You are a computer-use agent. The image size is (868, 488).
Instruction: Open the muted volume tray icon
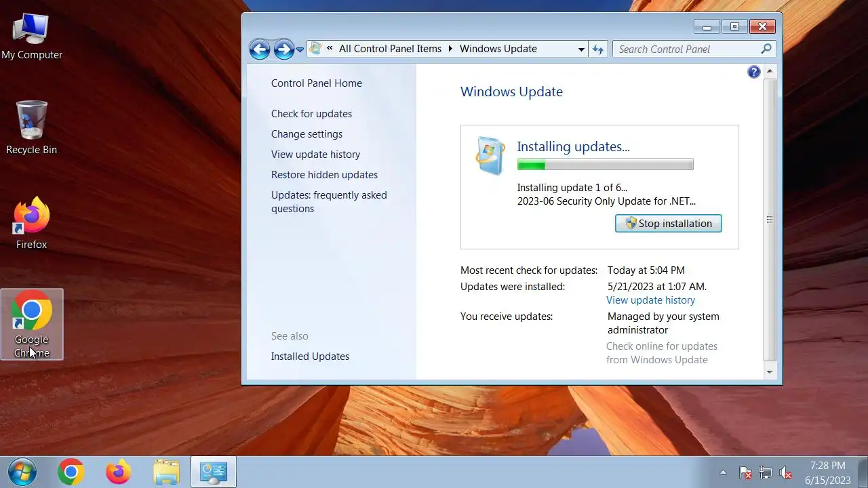pos(786,472)
